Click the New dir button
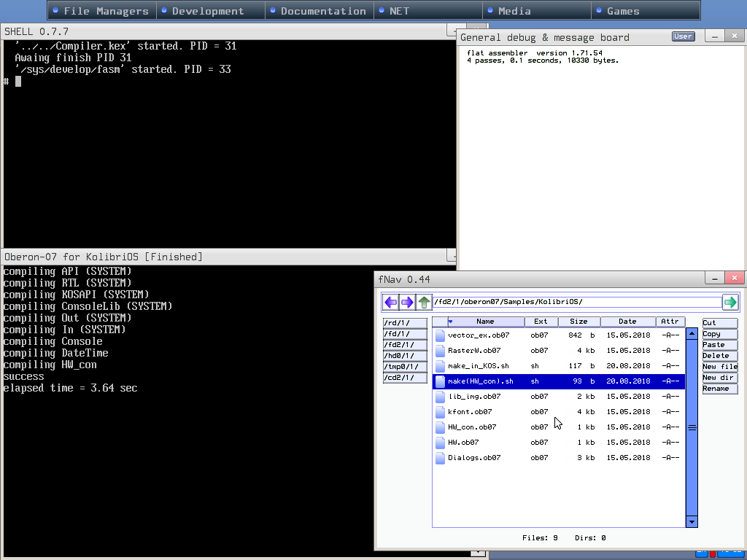 (x=719, y=378)
